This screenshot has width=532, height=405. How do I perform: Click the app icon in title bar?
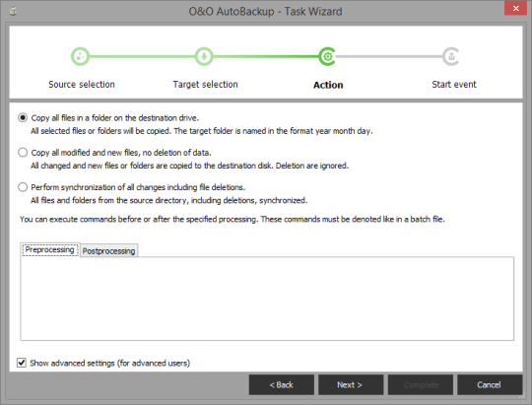coord(13,11)
